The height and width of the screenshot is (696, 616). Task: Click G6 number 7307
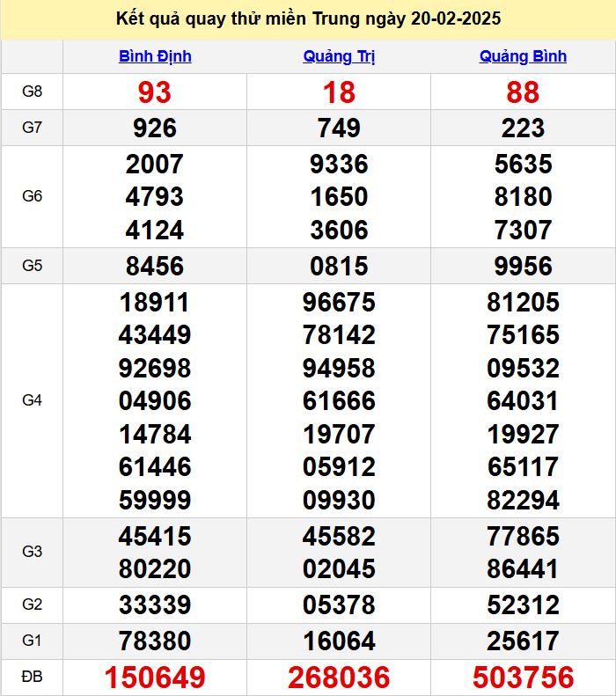523,231
